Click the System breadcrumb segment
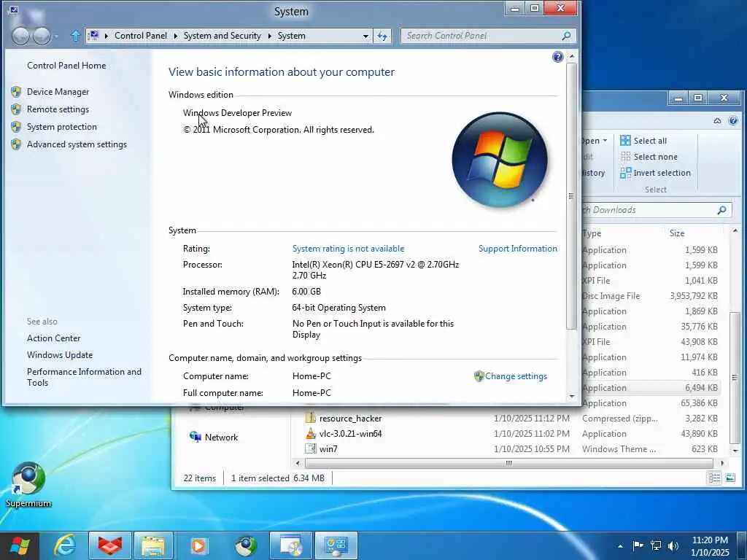This screenshot has height=560, width=747. coord(292,36)
